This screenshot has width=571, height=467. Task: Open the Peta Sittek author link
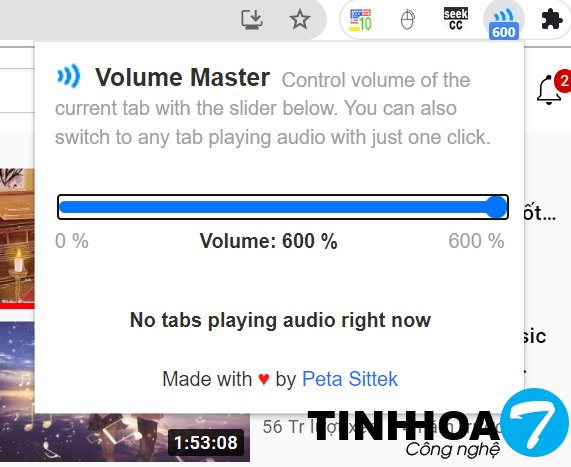350,379
